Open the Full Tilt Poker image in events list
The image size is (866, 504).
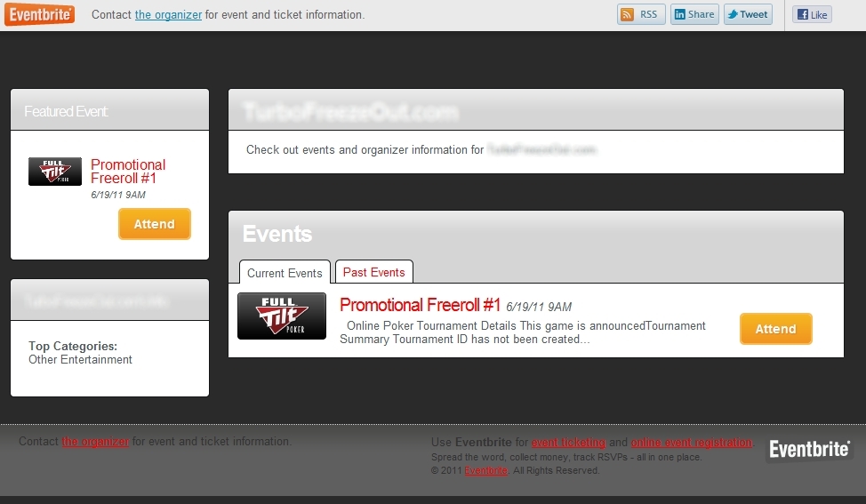(x=282, y=316)
